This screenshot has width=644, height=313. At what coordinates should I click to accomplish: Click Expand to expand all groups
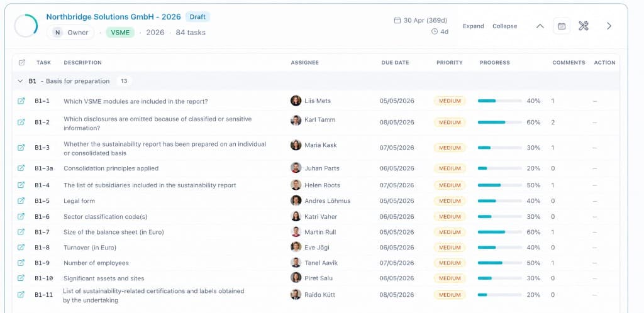473,26
